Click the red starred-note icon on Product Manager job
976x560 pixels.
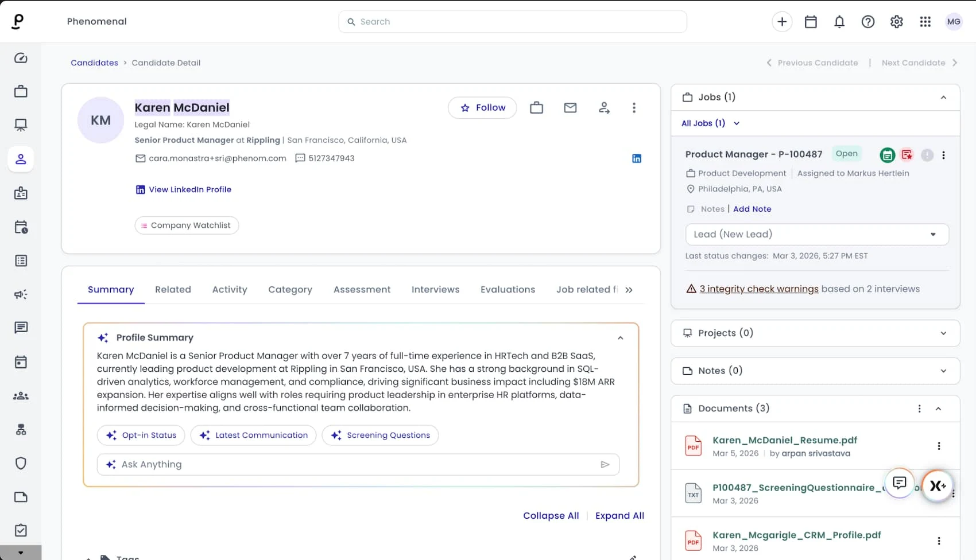click(907, 154)
